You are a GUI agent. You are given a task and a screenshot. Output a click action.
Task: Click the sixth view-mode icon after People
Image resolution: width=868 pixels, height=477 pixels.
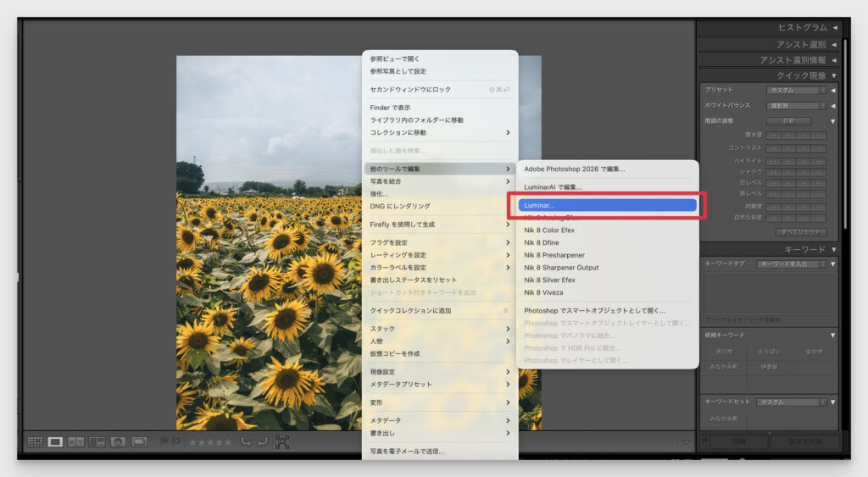click(x=139, y=441)
